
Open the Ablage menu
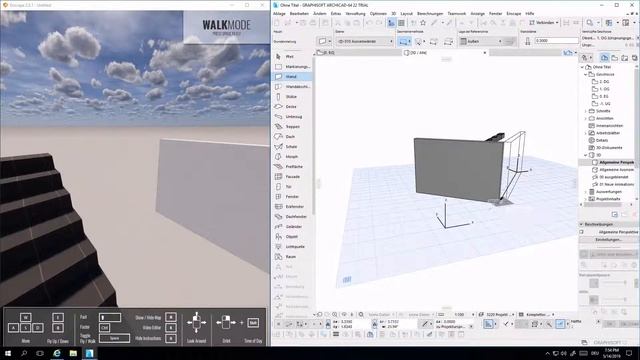(x=279, y=13)
